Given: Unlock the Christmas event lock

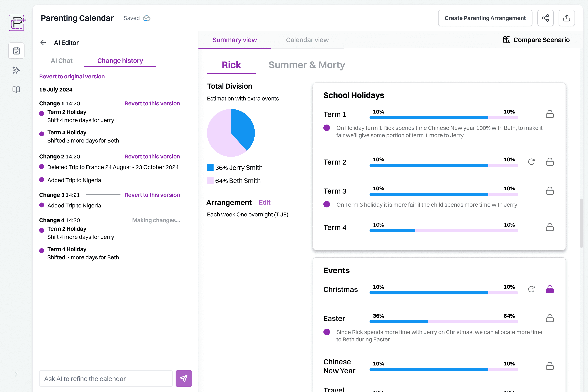Looking at the screenshot, I should pos(550,289).
